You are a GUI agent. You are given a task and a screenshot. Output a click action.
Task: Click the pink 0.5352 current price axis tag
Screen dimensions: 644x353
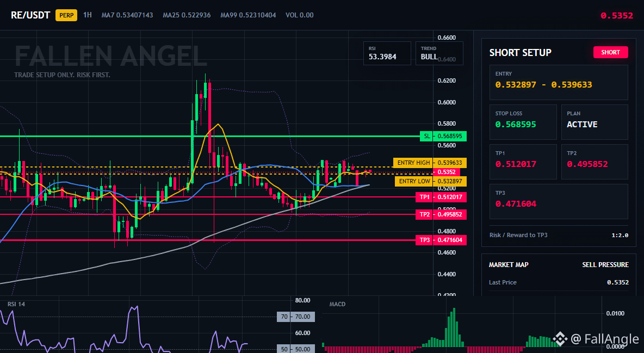pos(447,172)
